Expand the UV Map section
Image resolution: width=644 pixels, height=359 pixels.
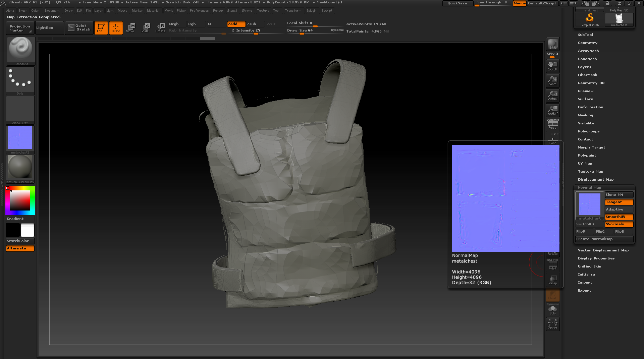[585, 164]
